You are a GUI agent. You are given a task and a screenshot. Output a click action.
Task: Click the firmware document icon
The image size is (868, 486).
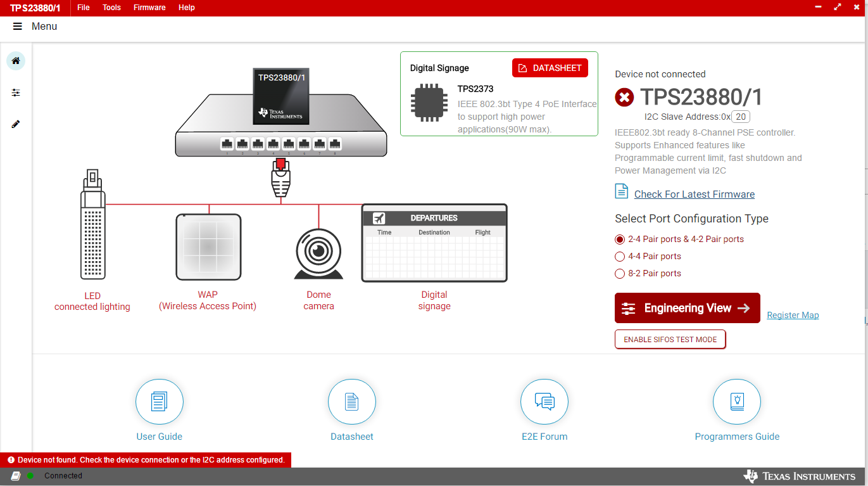pyautogui.click(x=622, y=191)
